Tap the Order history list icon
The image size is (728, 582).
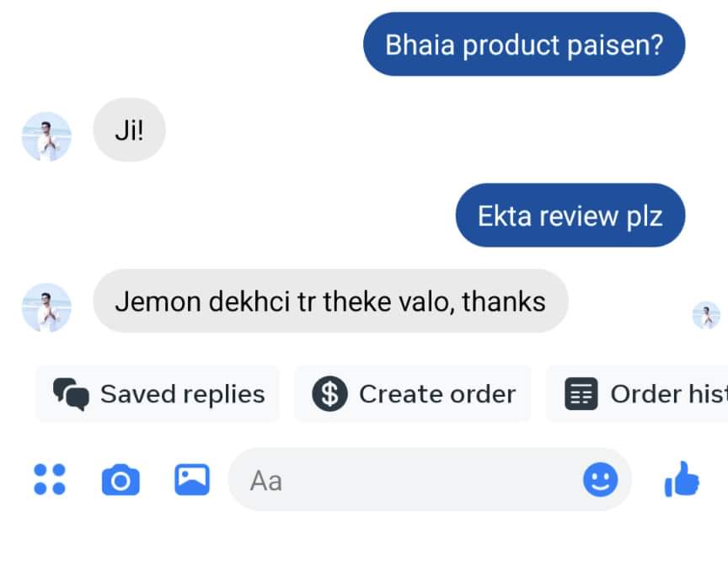click(581, 394)
